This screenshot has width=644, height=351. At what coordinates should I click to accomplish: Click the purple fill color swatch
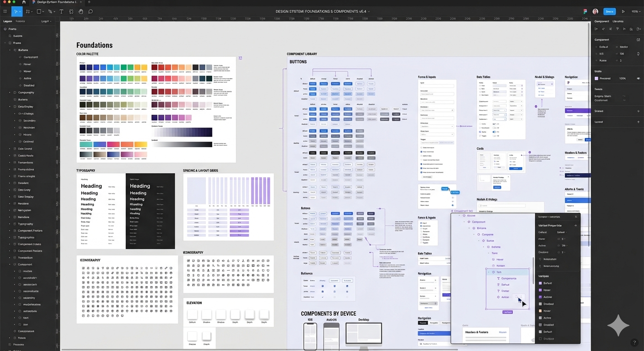click(x=596, y=78)
